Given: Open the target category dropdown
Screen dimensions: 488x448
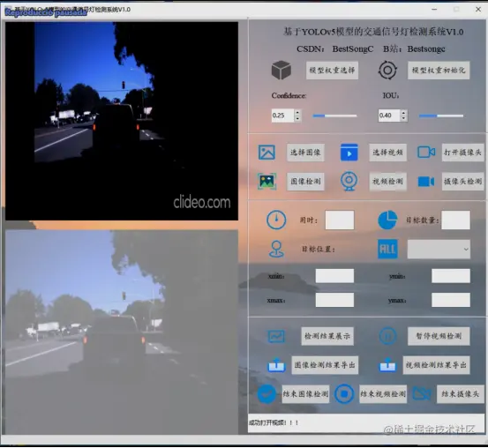Looking at the screenshot, I should [439, 249].
